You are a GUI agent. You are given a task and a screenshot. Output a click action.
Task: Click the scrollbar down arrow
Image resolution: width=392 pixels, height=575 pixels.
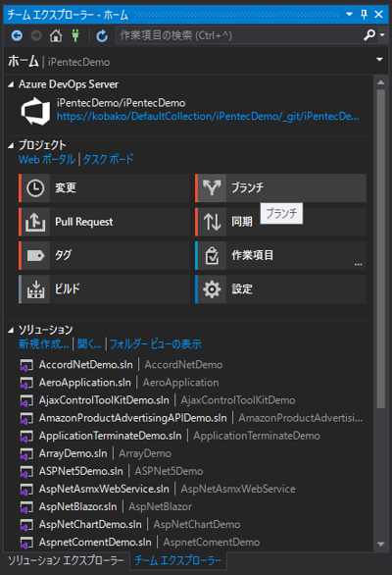pyautogui.click(x=380, y=545)
